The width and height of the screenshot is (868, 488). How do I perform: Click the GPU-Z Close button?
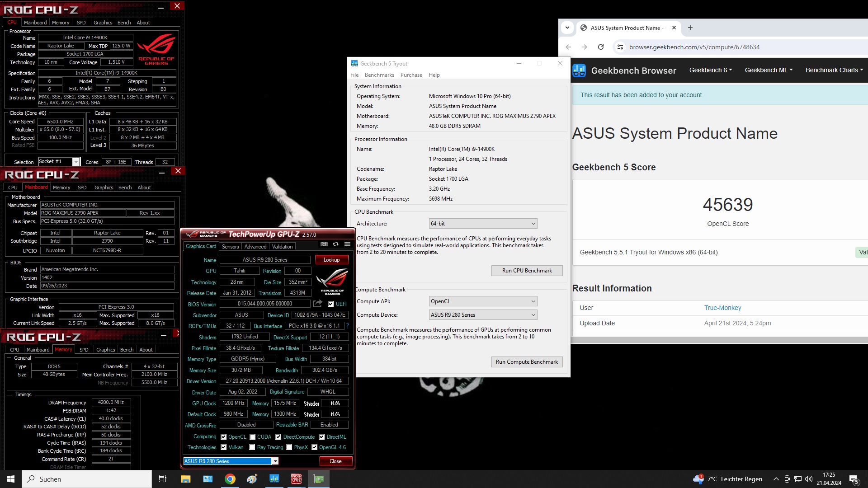pos(335,461)
